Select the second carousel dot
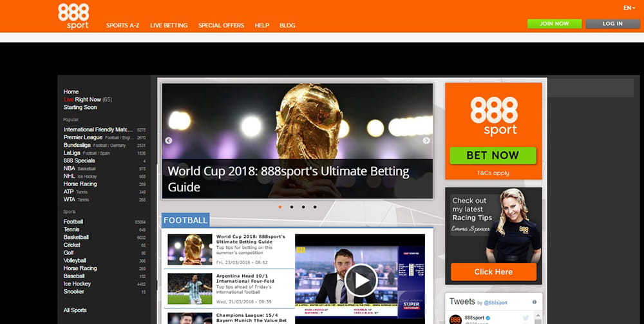 pos(292,207)
